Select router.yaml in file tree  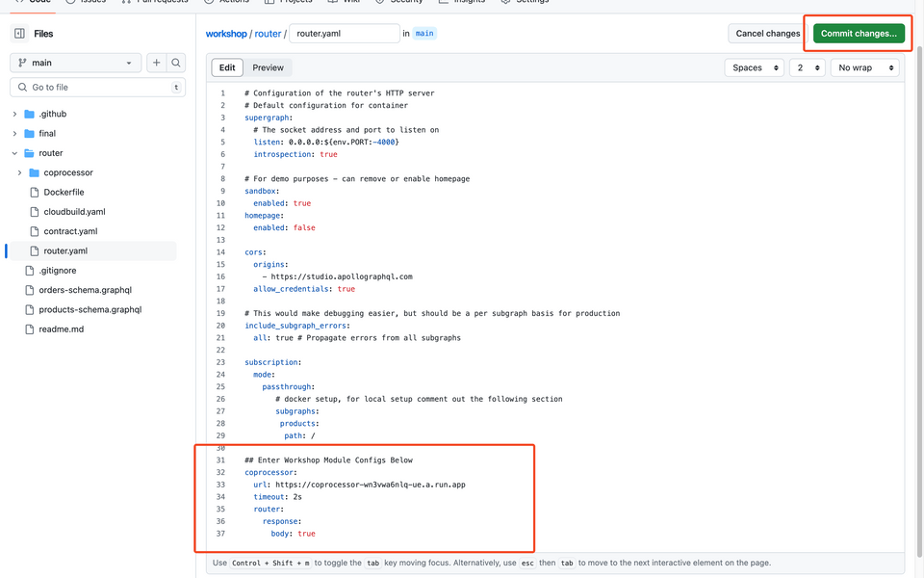click(65, 250)
